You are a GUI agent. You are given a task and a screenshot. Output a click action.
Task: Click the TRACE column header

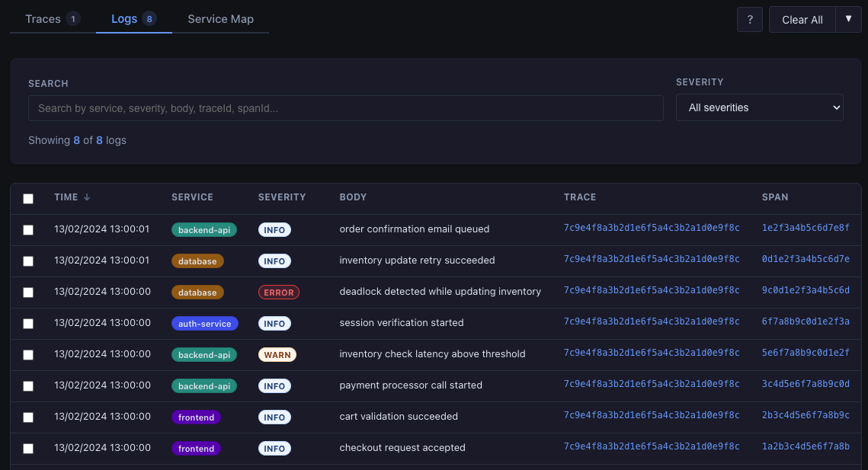click(580, 197)
